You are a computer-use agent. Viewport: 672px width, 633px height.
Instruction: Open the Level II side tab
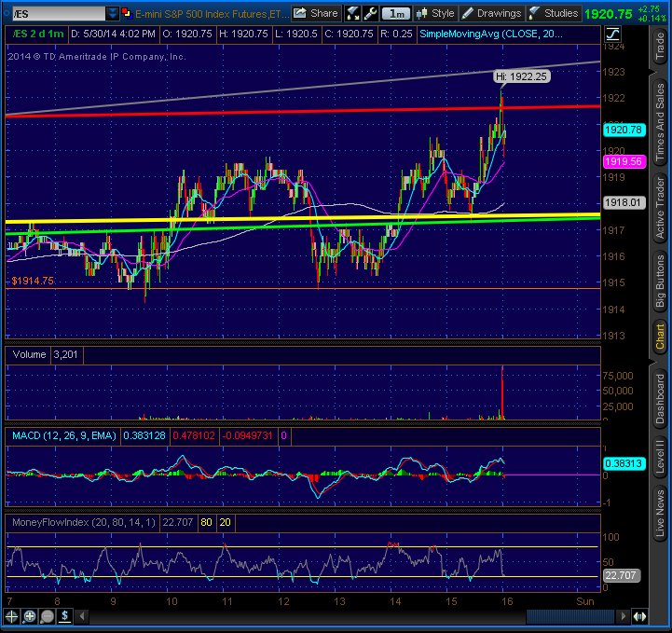click(x=660, y=458)
